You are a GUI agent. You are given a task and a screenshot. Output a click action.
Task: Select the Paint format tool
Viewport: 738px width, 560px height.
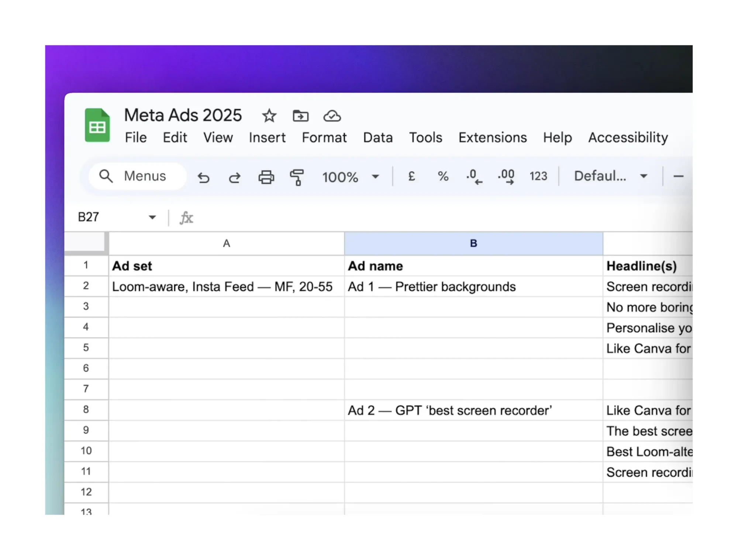[297, 177]
